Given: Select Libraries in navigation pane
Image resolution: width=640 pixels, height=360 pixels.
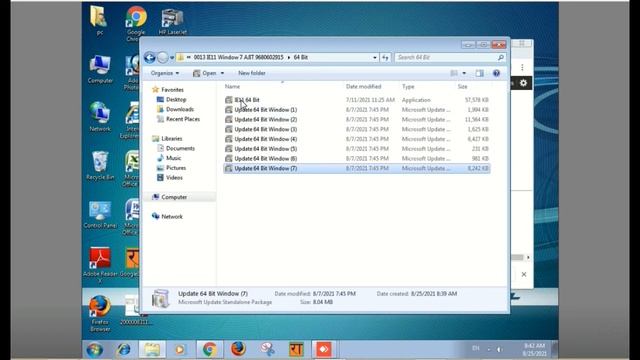Looking at the screenshot, I should click(171, 139).
